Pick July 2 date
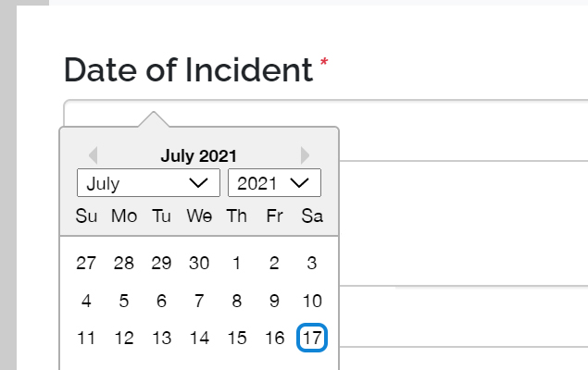588x370 pixels. pyautogui.click(x=274, y=263)
